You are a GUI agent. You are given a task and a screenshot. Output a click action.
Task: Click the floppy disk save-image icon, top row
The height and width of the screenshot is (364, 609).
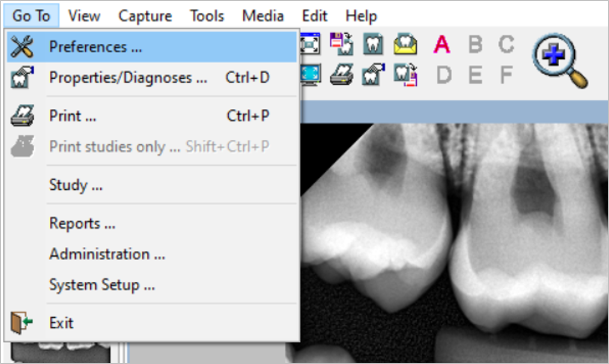[342, 44]
